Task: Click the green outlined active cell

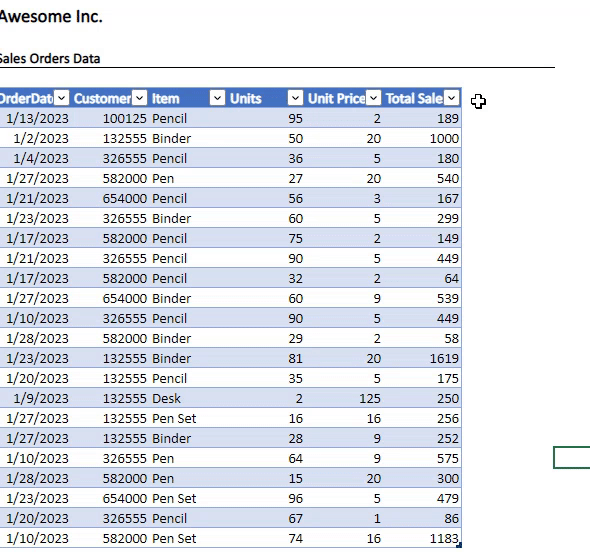Action: click(572, 458)
